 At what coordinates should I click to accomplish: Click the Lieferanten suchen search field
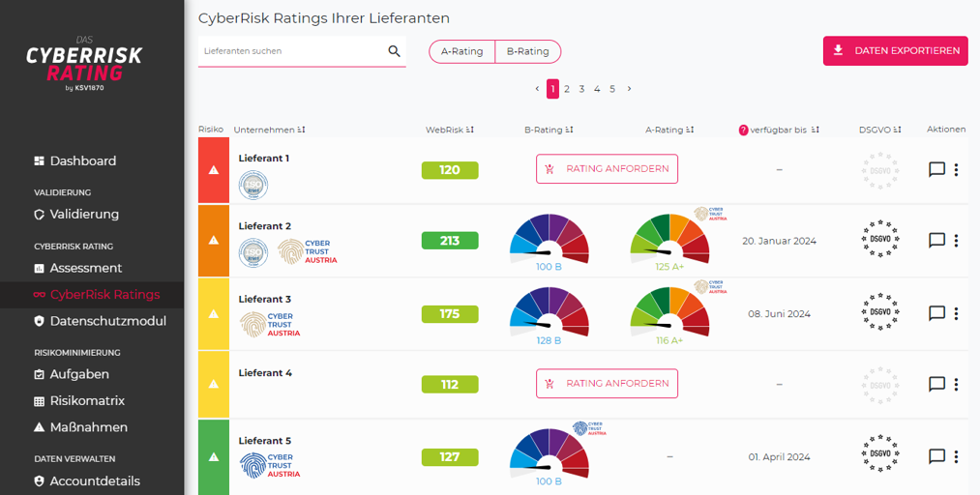(x=290, y=51)
